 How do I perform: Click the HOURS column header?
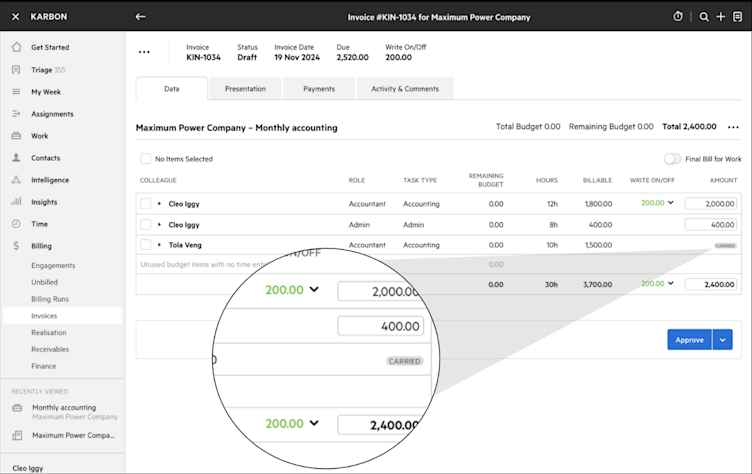[547, 180]
